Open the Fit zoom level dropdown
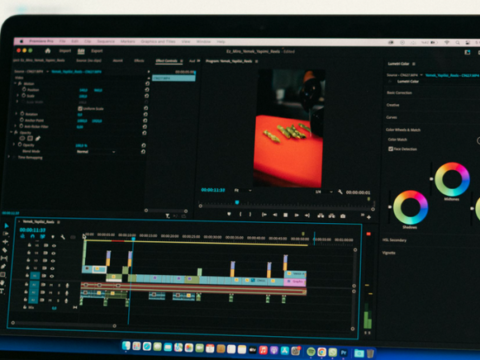Viewport: 480px width, 360px height. [x=242, y=190]
